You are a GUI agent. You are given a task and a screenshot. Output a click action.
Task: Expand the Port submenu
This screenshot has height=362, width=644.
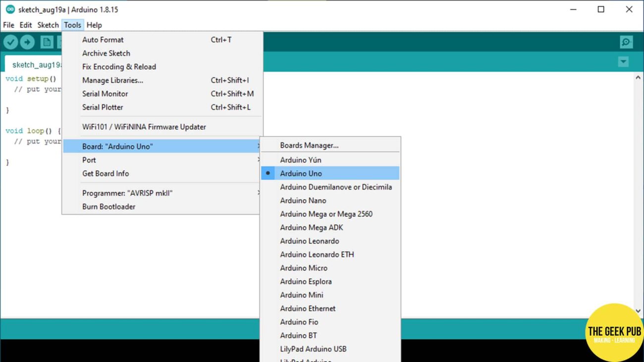(89, 159)
